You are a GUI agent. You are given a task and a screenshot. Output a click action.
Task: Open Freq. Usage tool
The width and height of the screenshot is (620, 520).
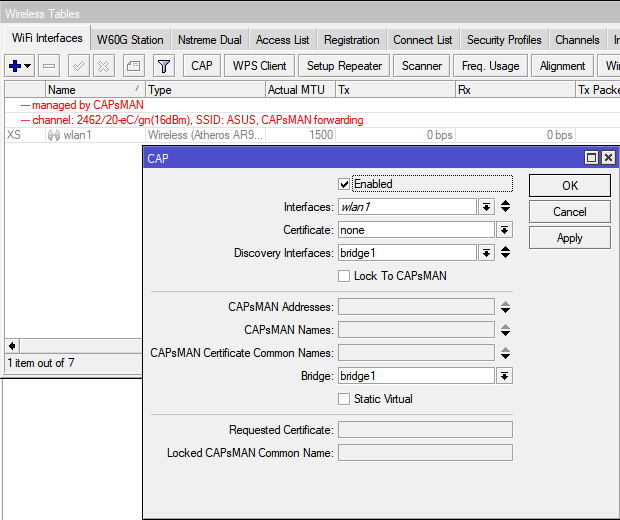[490, 66]
